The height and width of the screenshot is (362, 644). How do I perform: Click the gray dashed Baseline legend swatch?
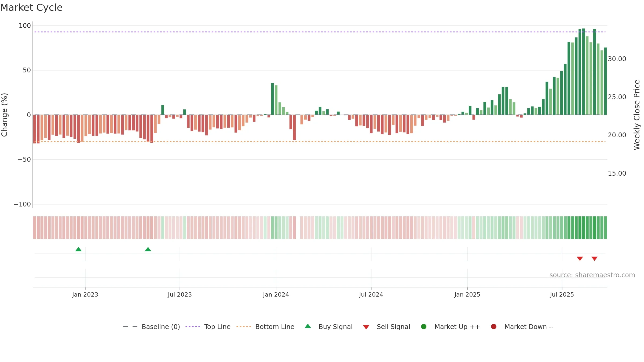coord(130,327)
